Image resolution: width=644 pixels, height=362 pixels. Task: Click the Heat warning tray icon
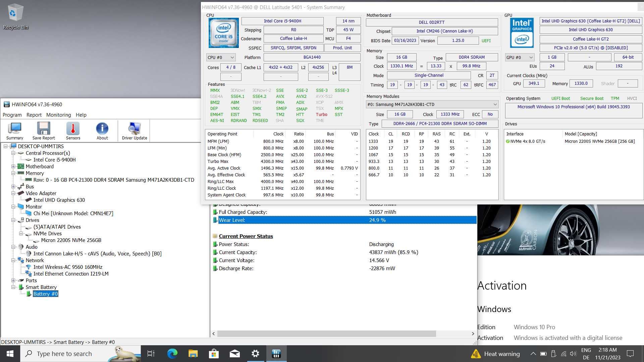496,354
